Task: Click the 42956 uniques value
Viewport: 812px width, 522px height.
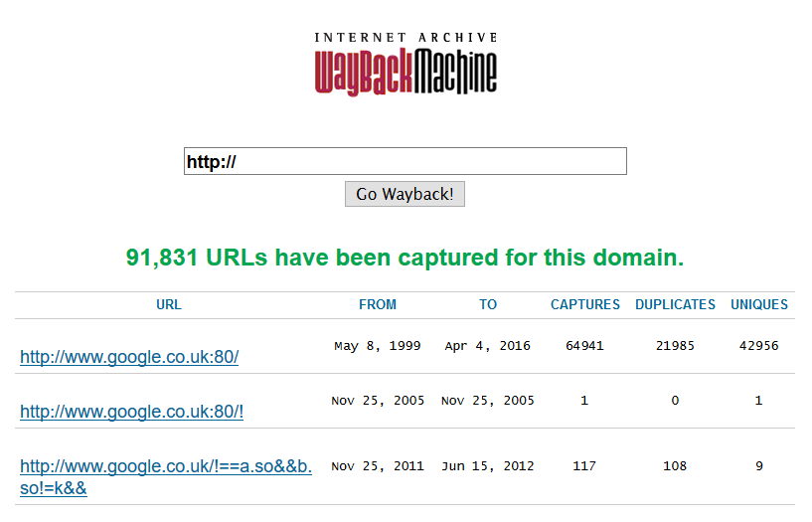Action: [758, 346]
